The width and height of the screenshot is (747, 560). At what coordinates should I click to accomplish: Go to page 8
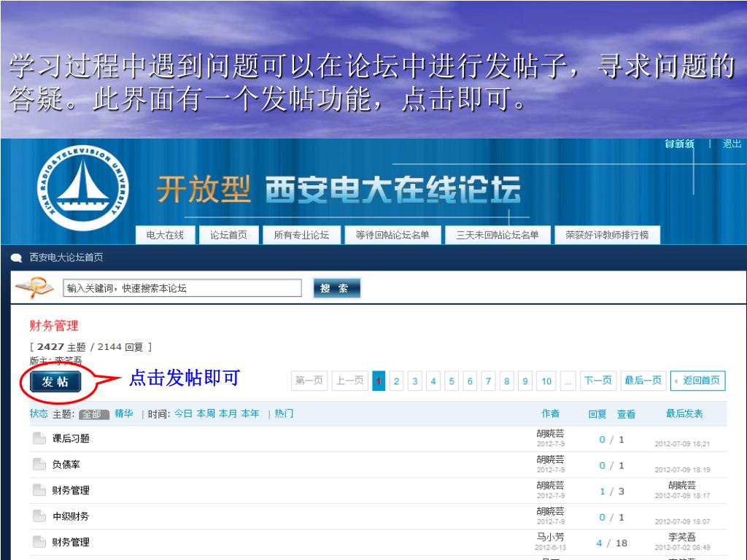[x=507, y=381]
